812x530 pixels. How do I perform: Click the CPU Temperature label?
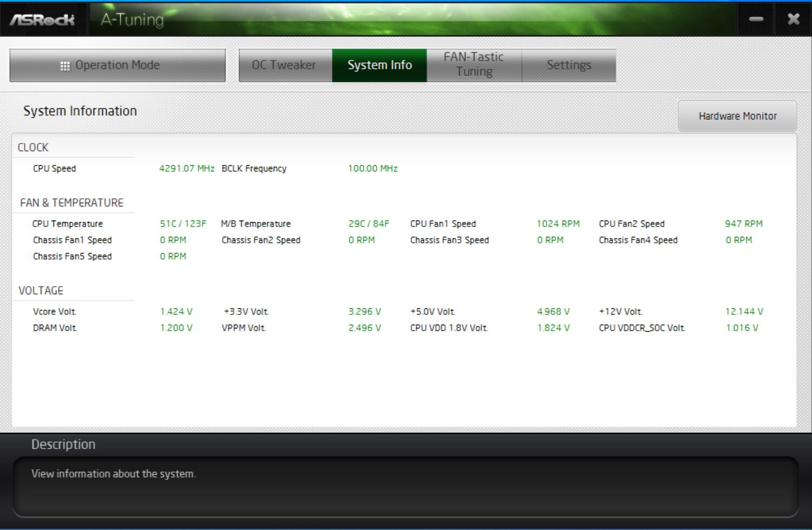point(67,224)
